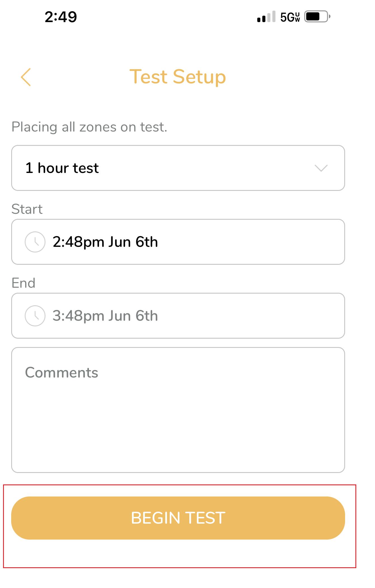Click the End label above the time field
This screenshot has width=375, height=588.
(23, 283)
